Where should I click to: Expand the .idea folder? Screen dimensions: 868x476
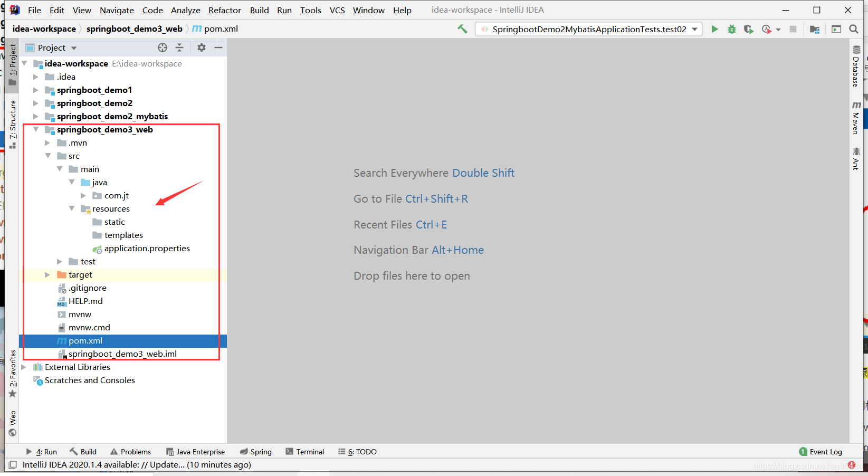point(36,77)
